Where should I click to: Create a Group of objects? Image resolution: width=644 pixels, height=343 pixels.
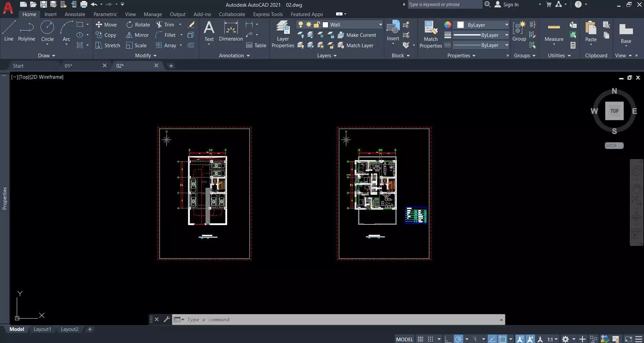tap(519, 31)
